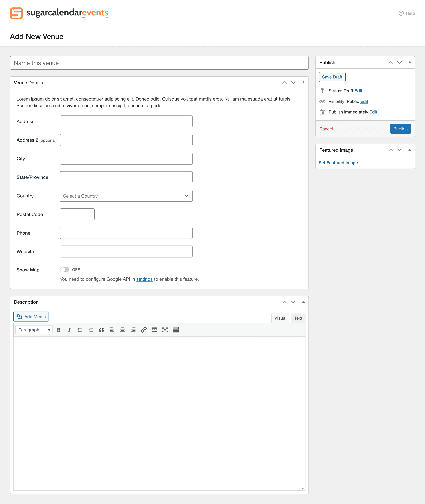Insert a bulleted list
Viewport: 425px width, 504px height.
coord(80,330)
